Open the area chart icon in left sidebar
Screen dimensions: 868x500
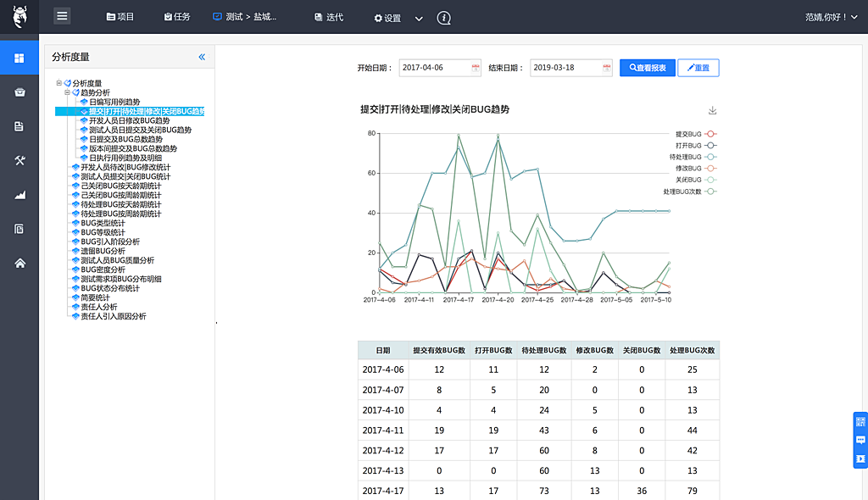[19, 195]
